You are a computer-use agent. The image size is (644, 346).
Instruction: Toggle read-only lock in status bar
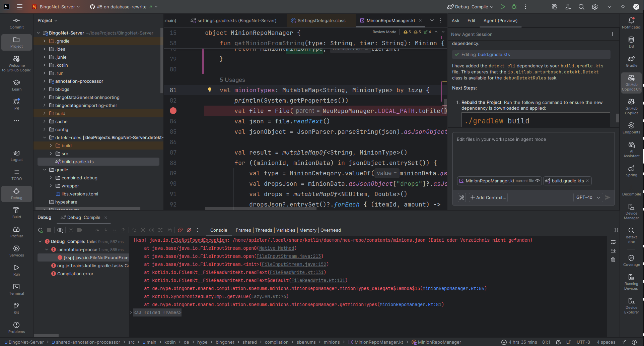[x=624, y=342]
